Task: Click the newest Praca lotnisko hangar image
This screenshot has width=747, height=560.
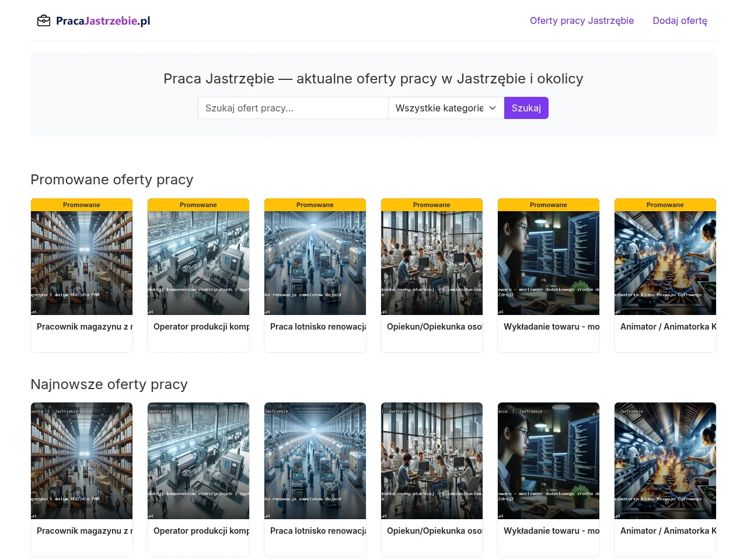Action: click(315, 461)
